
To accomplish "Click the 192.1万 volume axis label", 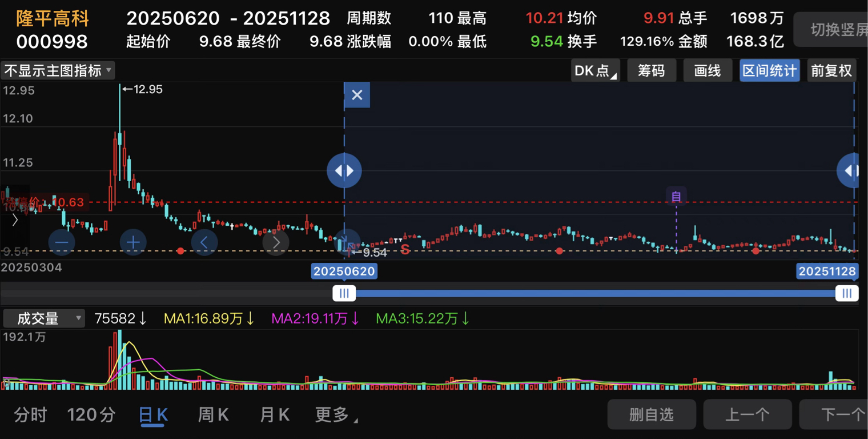I will point(24,337).
